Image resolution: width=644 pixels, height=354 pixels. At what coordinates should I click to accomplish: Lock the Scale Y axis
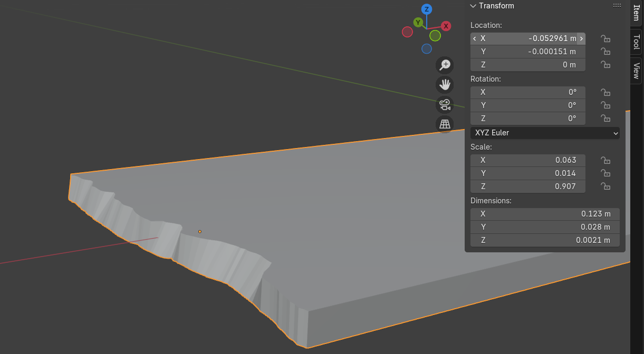point(606,173)
